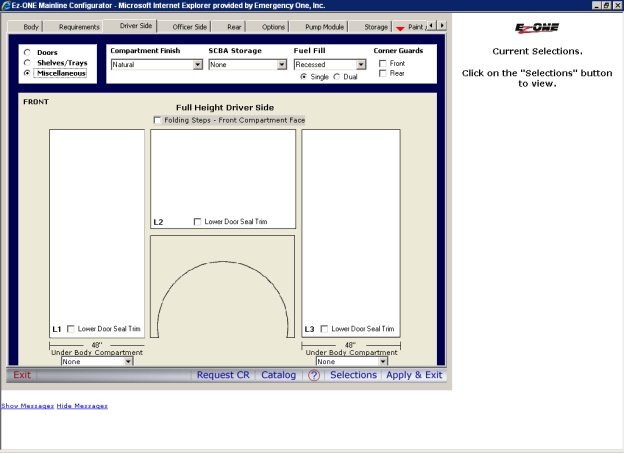The width and height of the screenshot is (624, 453).
Task: Switch to the Driver Side tab
Action: tap(136, 25)
